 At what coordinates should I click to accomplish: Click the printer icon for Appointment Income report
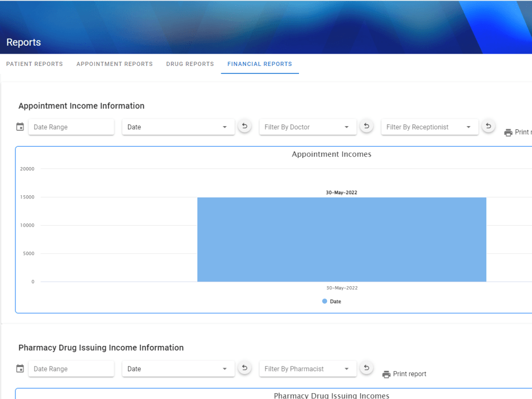pos(508,132)
